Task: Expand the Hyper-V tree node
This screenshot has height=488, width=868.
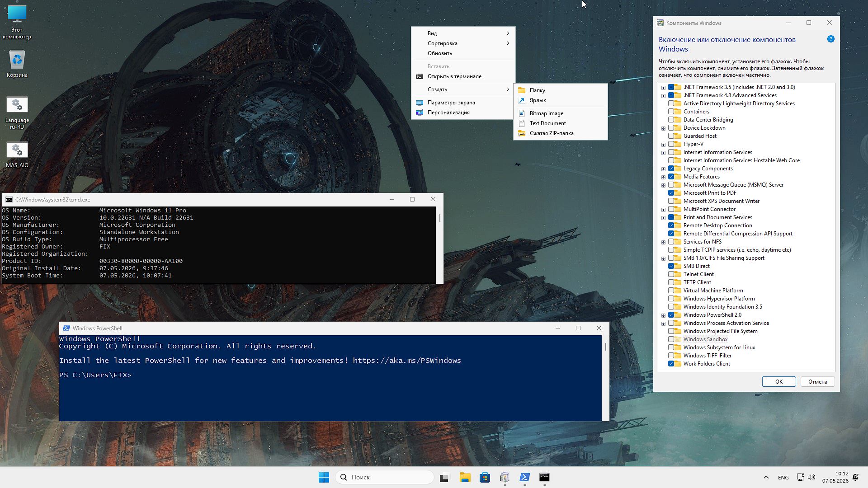Action: (663, 145)
